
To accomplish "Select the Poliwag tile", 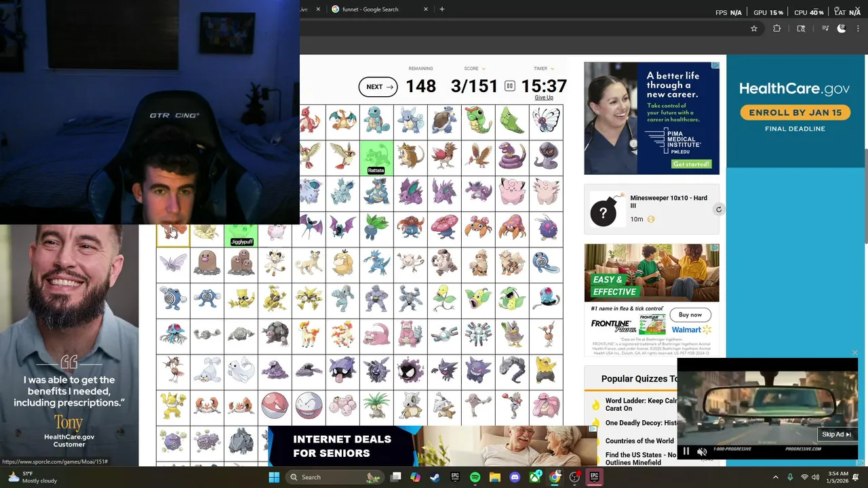I will 546,264.
